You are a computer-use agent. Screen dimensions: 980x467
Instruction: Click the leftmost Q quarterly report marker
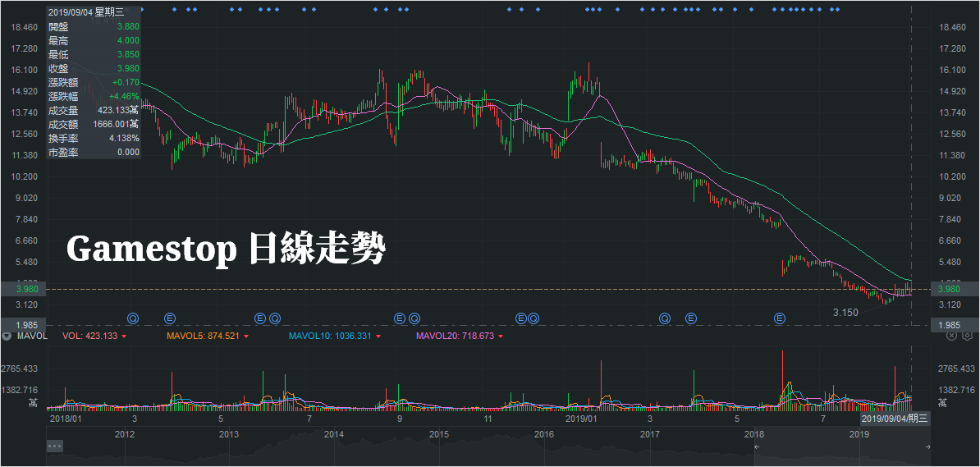(133, 318)
